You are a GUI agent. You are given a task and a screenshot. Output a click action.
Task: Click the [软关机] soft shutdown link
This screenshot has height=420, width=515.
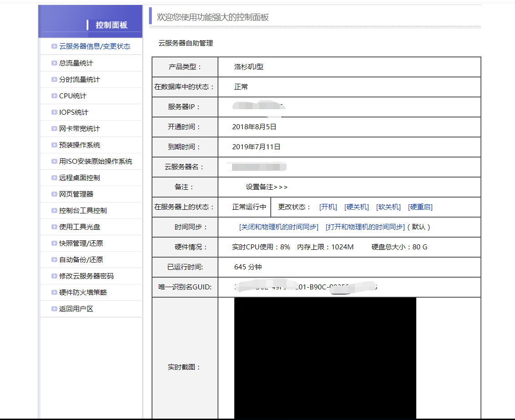(388, 207)
